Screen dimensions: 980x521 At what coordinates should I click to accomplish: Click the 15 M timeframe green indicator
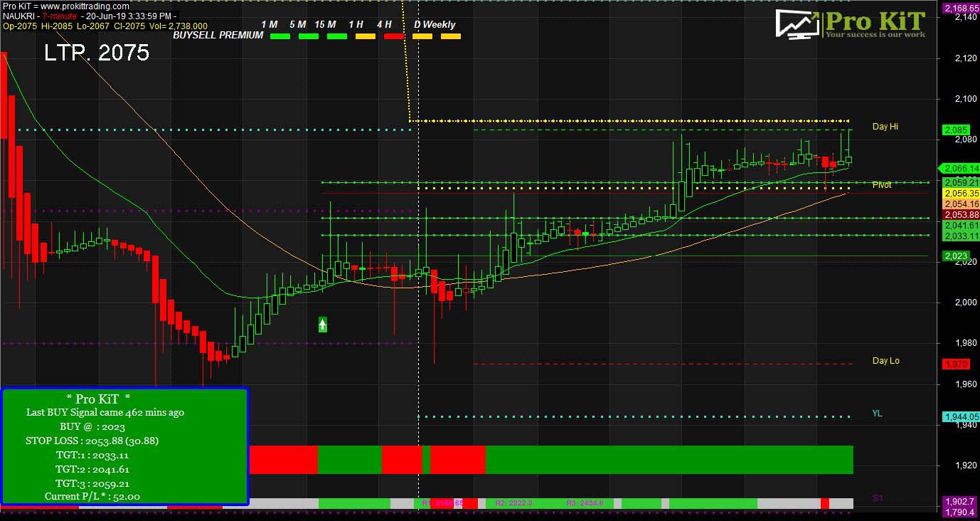point(336,36)
